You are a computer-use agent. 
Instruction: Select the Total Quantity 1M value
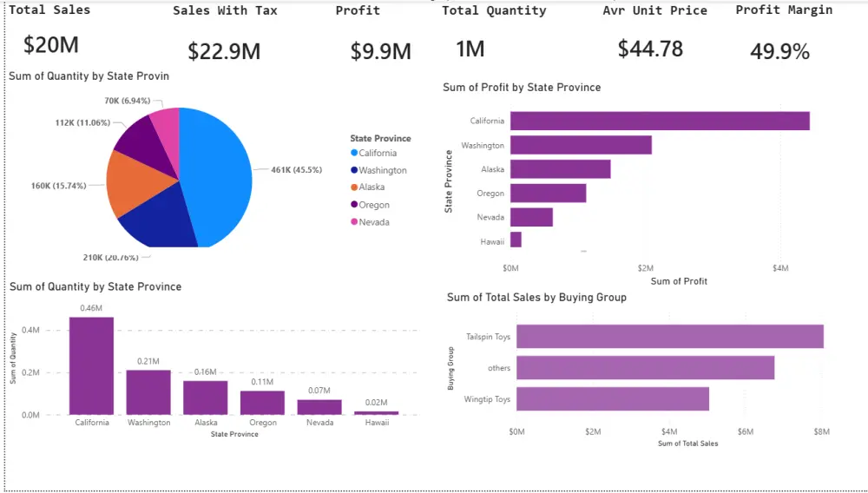[x=470, y=49]
